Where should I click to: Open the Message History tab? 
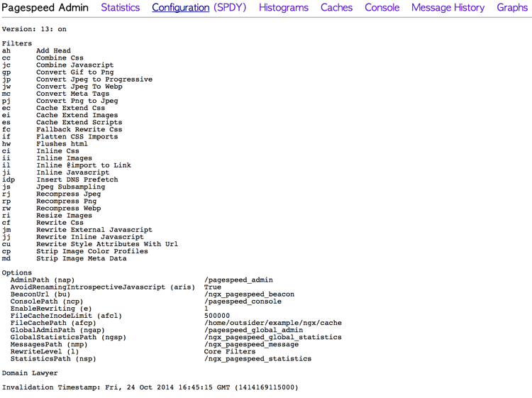coord(448,8)
